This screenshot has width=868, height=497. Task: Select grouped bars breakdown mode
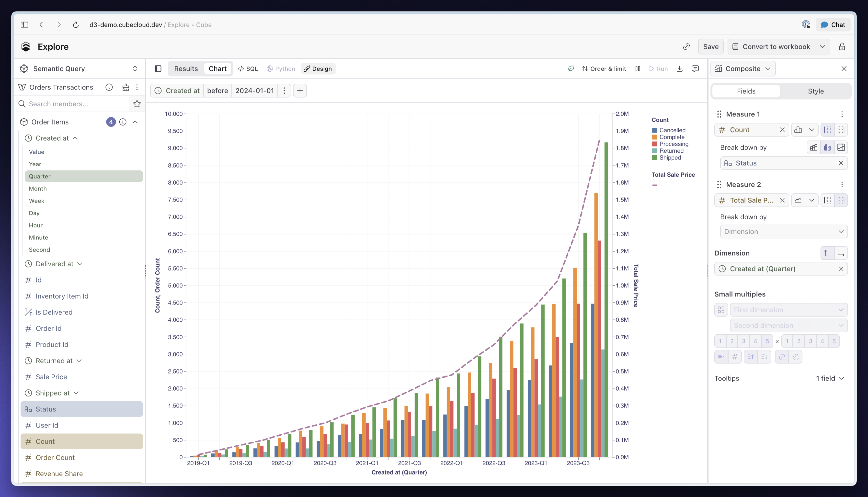[x=827, y=147]
